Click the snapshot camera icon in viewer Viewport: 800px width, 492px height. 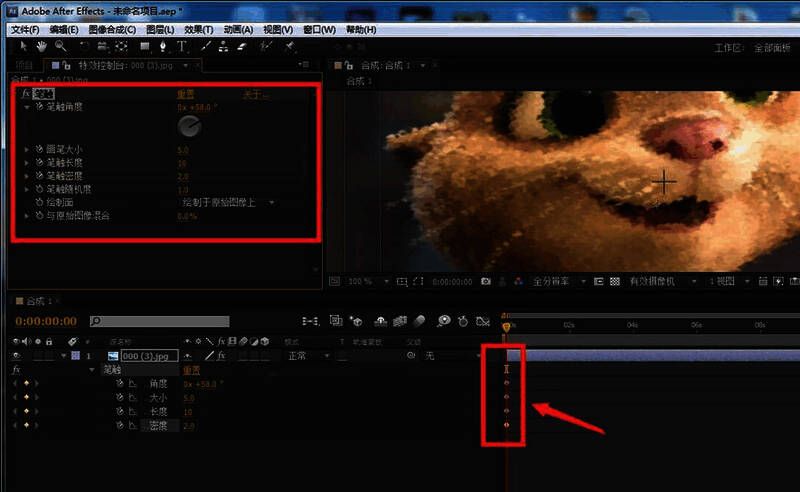[x=486, y=282]
